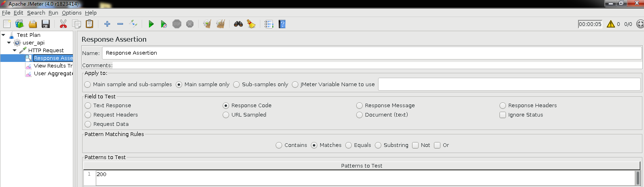Select Main sample and sub-samples option
This screenshot has height=187, width=644.
tap(128, 85)
